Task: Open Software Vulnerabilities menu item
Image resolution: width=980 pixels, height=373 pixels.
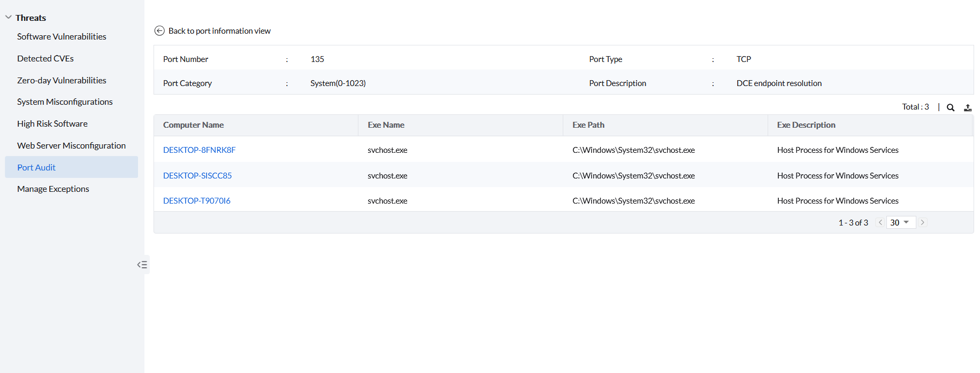Action: [62, 36]
